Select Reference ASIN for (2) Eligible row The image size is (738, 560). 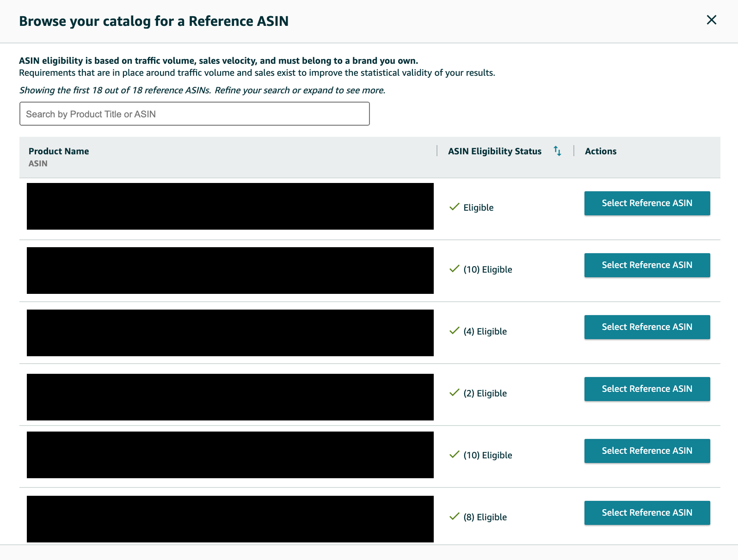pos(647,389)
